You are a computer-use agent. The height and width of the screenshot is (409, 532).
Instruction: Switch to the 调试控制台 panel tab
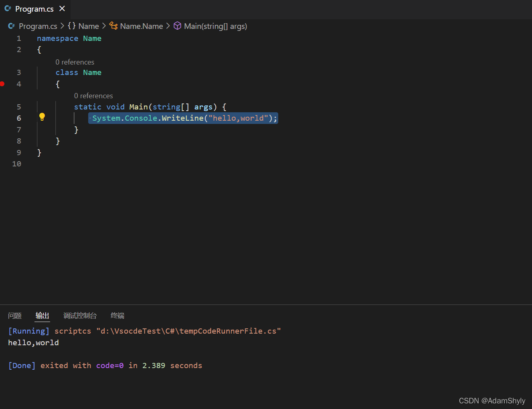80,316
